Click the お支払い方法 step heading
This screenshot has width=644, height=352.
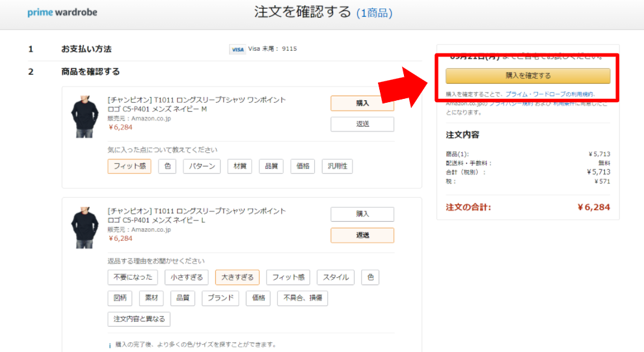(x=87, y=49)
